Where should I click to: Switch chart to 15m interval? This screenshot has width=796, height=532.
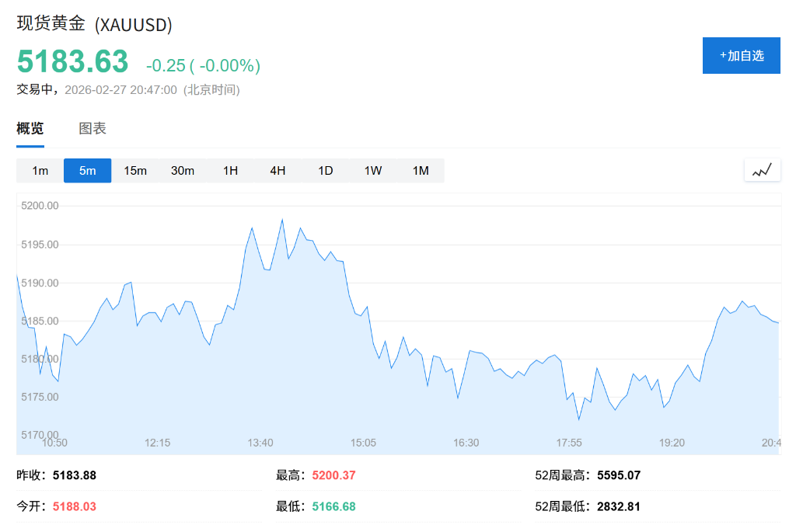point(135,171)
